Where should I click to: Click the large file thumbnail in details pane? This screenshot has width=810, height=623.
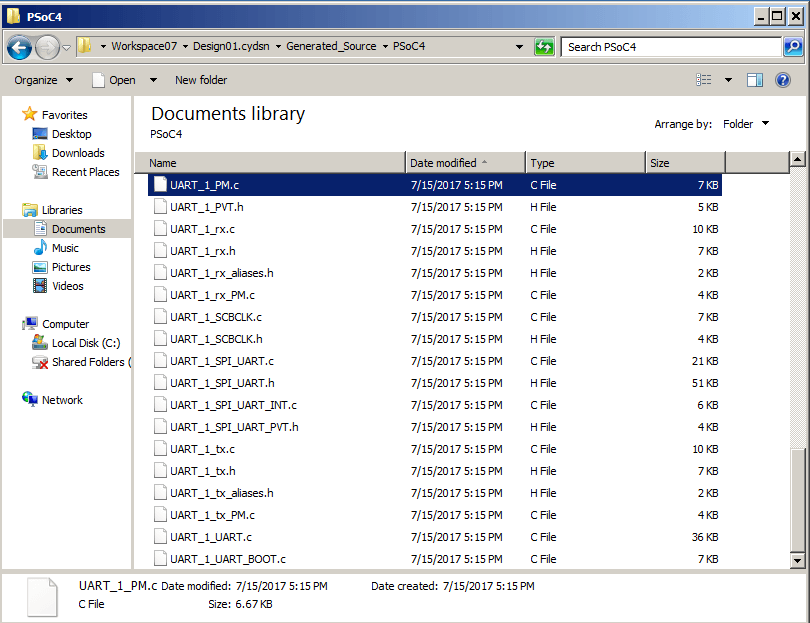coord(42,597)
